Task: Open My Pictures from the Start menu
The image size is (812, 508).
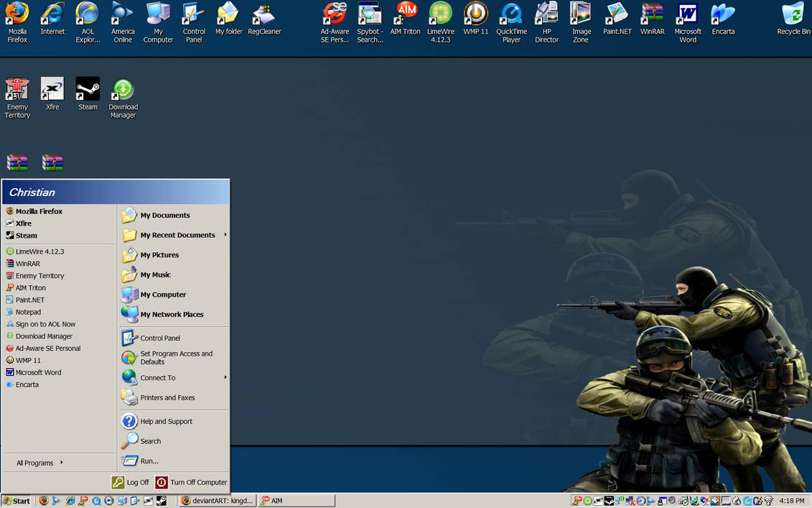Action: (x=174, y=254)
